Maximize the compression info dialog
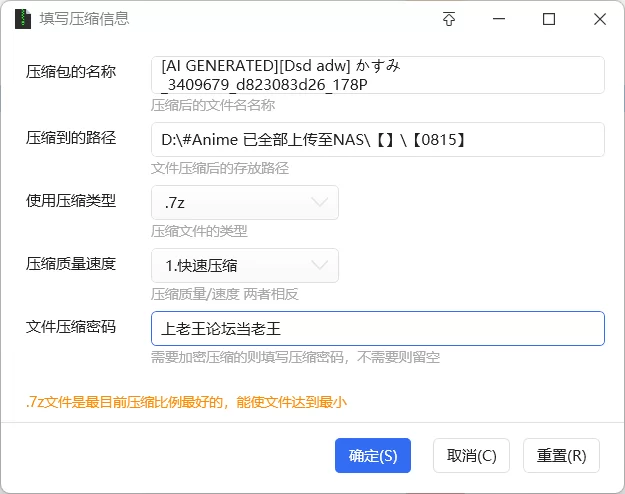 [x=549, y=19]
